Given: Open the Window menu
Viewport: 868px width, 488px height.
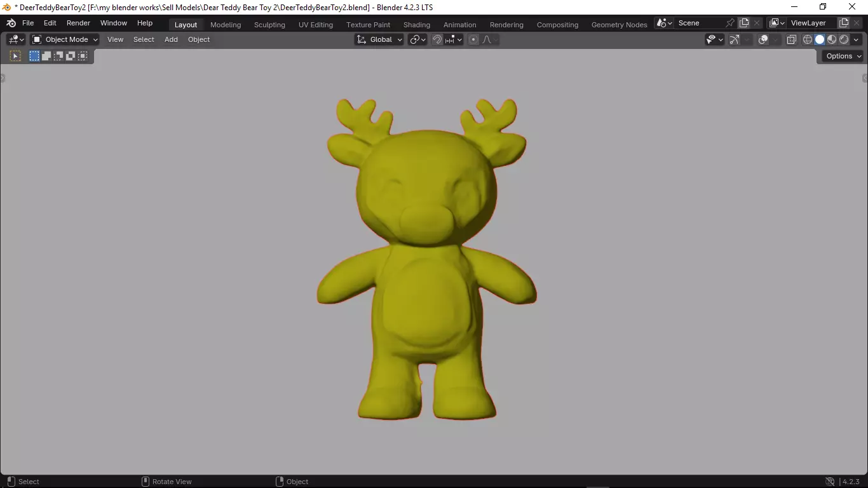Looking at the screenshot, I should (114, 23).
